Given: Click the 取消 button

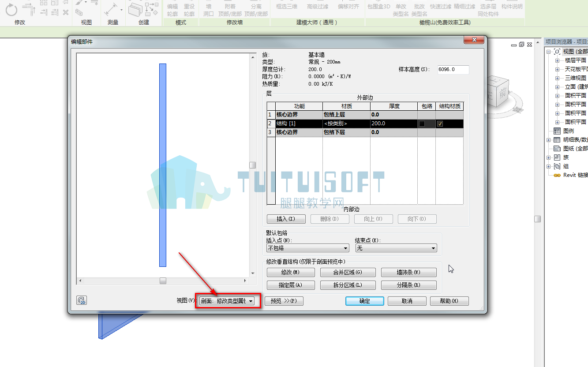Looking at the screenshot, I should tap(407, 301).
